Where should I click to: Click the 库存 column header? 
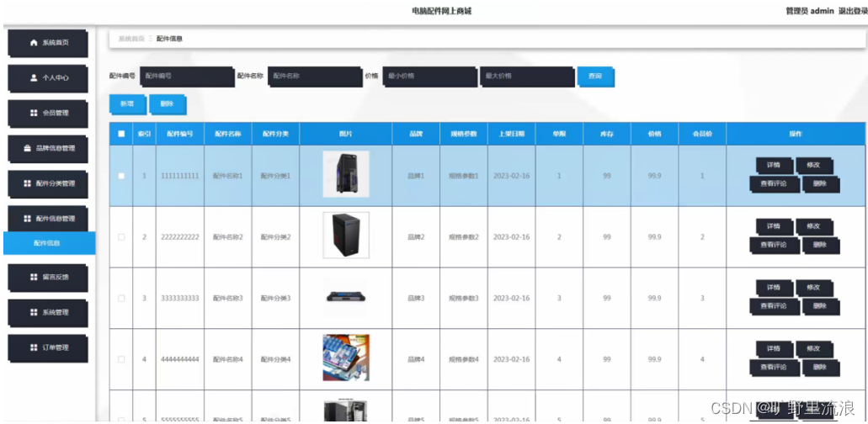(607, 134)
